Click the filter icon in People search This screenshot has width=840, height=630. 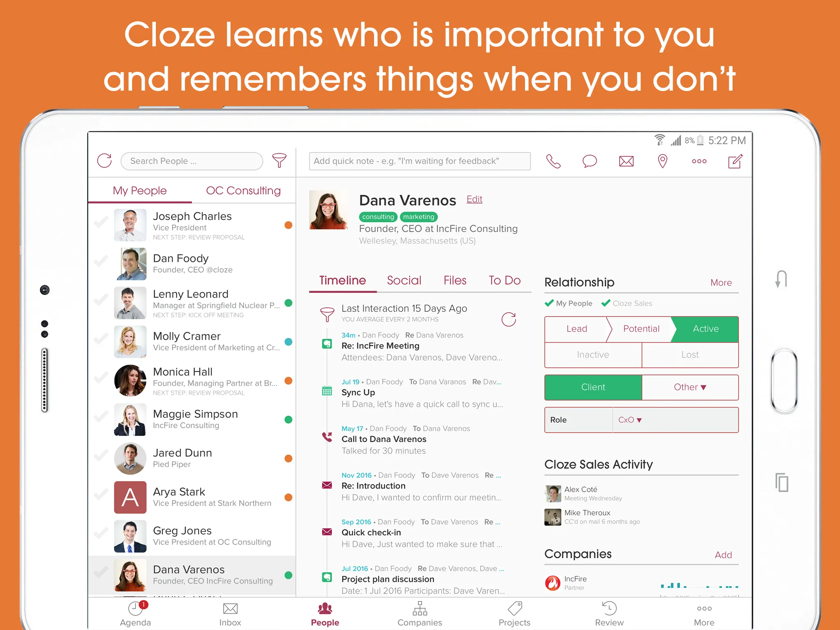(x=281, y=160)
